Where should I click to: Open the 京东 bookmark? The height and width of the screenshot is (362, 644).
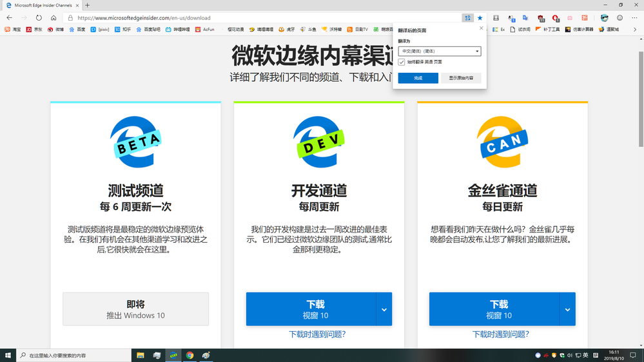(34, 30)
